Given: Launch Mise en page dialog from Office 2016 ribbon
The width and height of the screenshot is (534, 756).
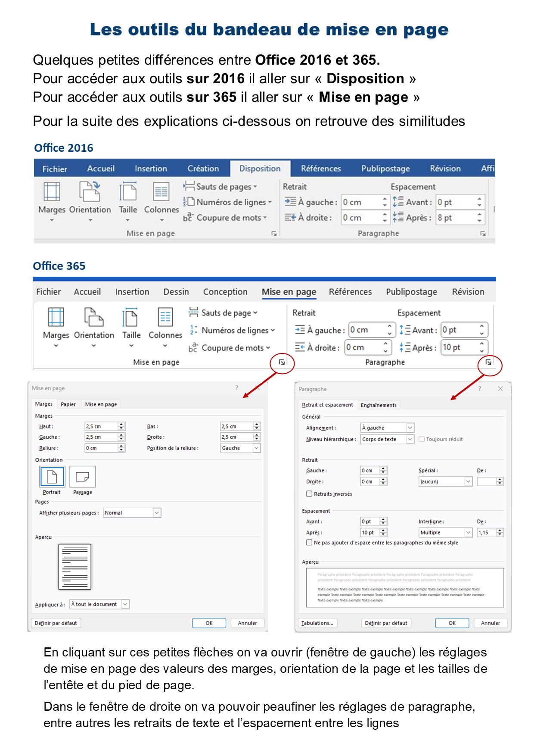Looking at the screenshot, I should click(x=274, y=234).
